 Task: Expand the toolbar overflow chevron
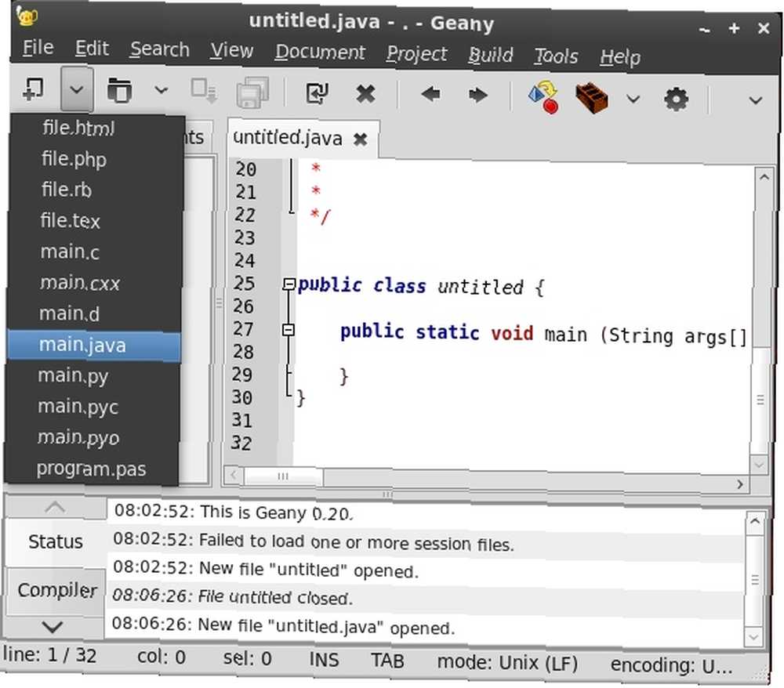[756, 101]
